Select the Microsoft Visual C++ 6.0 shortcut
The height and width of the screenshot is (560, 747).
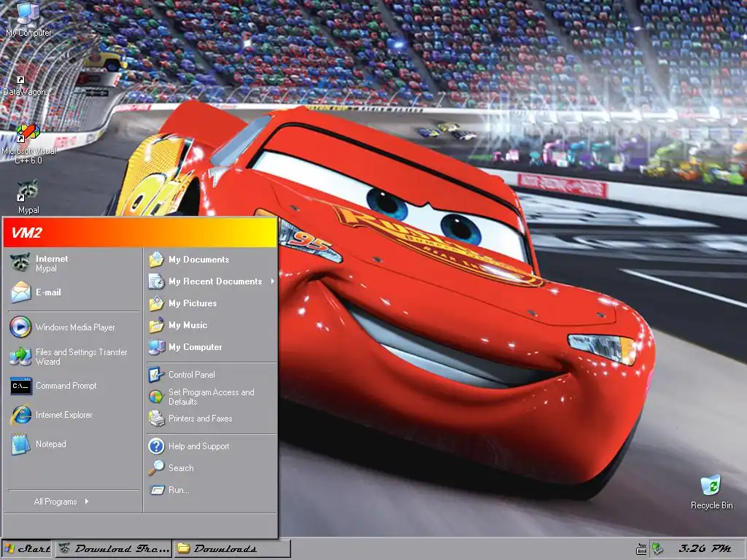tap(28, 144)
